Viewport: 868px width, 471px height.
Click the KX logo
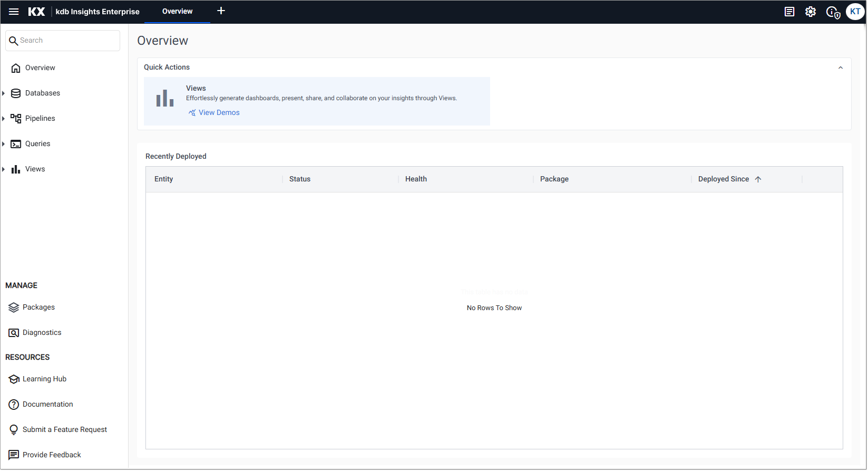pyautogui.click(x=36, y=12)
